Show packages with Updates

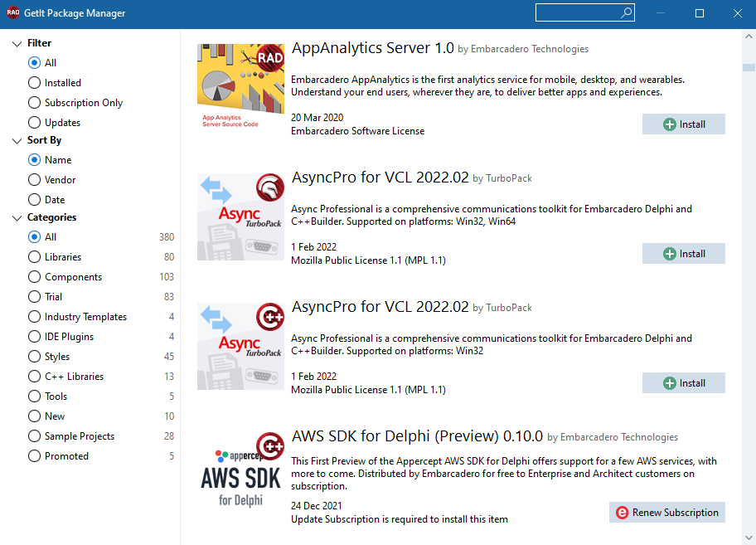pos(34,123)
